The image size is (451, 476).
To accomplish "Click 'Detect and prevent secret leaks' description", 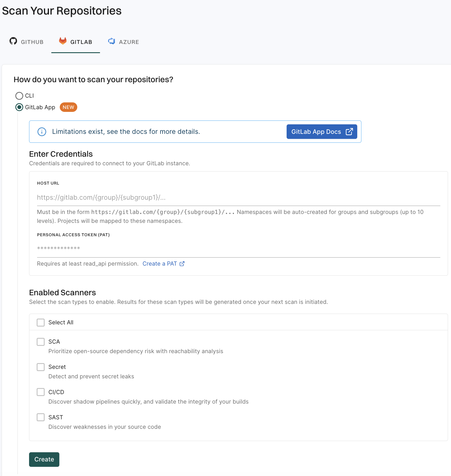I will coord(91,376).
